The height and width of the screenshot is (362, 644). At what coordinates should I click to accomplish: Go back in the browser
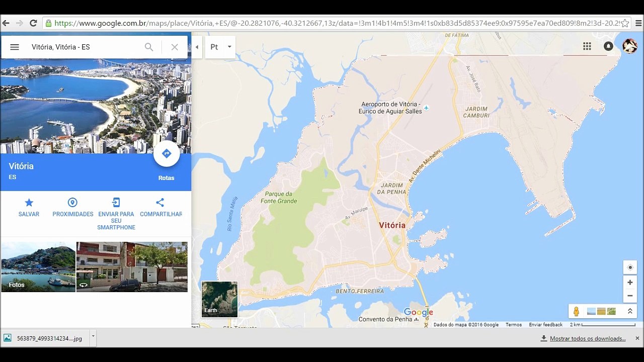6,23
